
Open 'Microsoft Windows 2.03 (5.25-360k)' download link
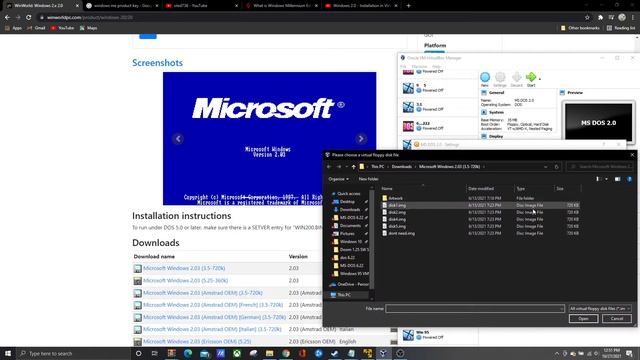[186, 280]
